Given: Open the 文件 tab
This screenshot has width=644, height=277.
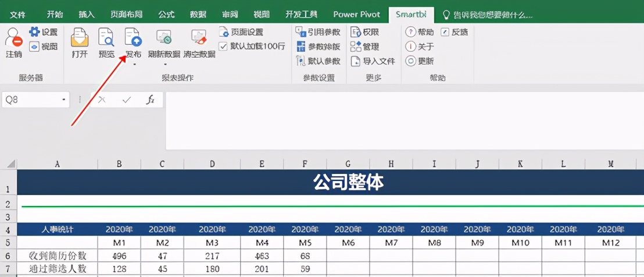Looking at the screenshot, I should 17,15.
